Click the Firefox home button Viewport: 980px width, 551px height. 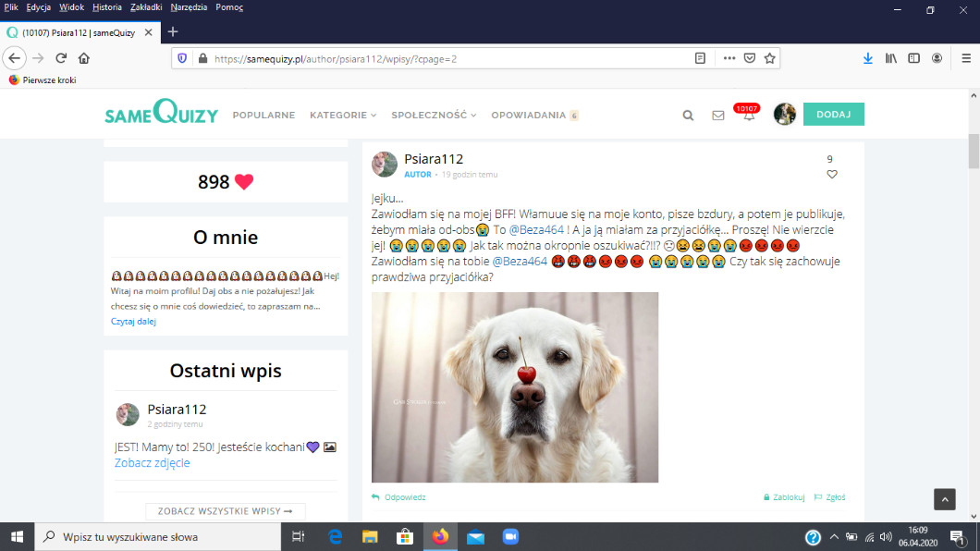[x=84, y=57]
